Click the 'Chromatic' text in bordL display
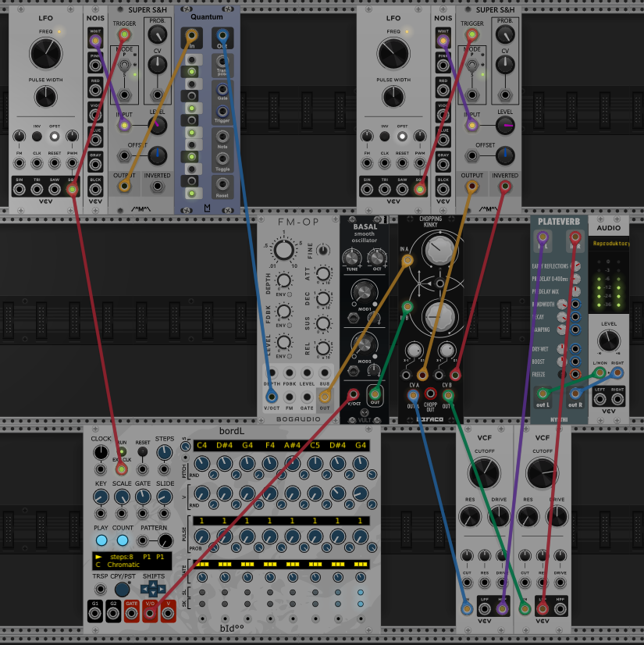This screenshot has height=645, width=644. tap(123, 565)
